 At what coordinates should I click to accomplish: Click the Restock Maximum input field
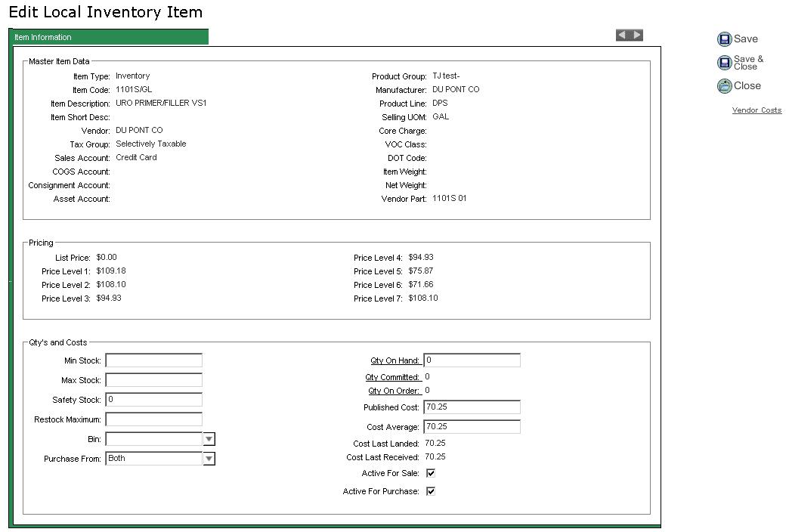click(154, 419)
